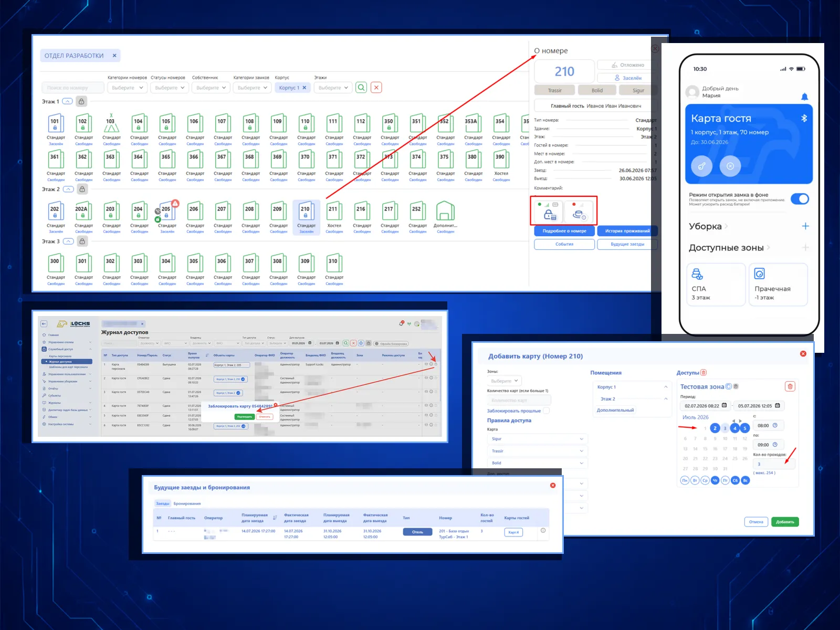Click the Поиск по номеру search field
Viewport: 840px width, 630px height.
click(72, 88)
